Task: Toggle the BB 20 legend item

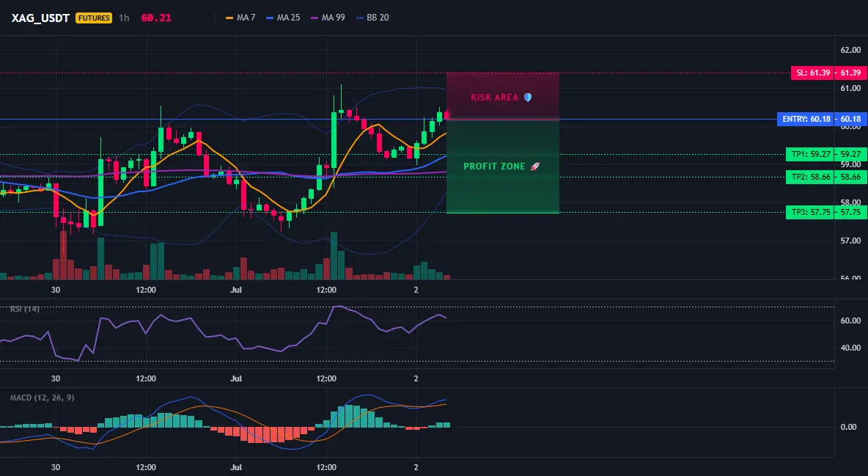Action: point(372,18)
